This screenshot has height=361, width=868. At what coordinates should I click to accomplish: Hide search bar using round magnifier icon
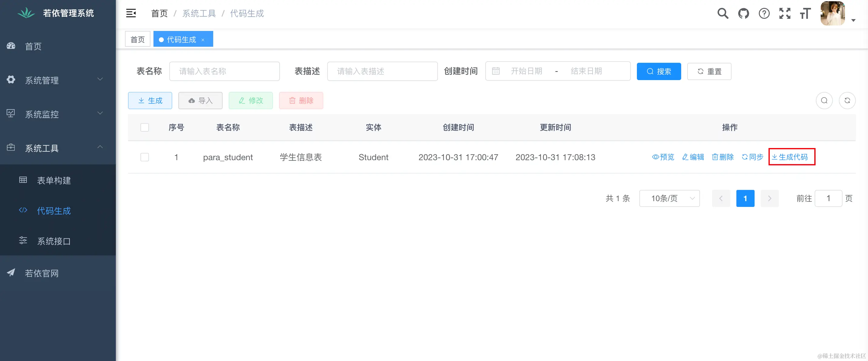[824, 100]
